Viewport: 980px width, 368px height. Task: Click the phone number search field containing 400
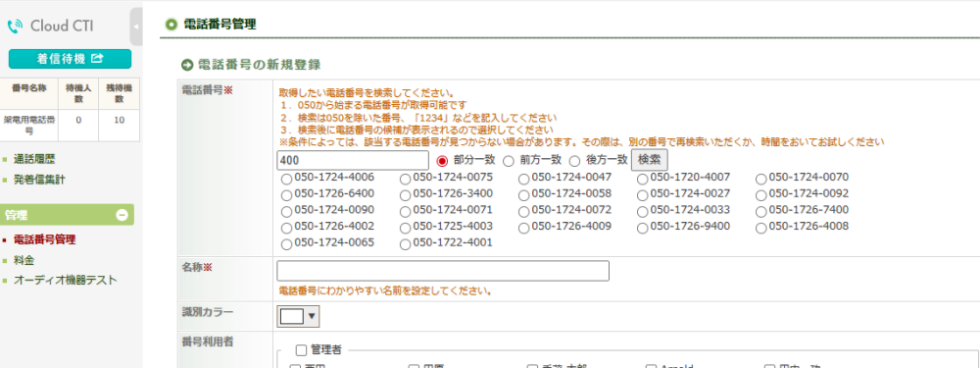(353, 160)
